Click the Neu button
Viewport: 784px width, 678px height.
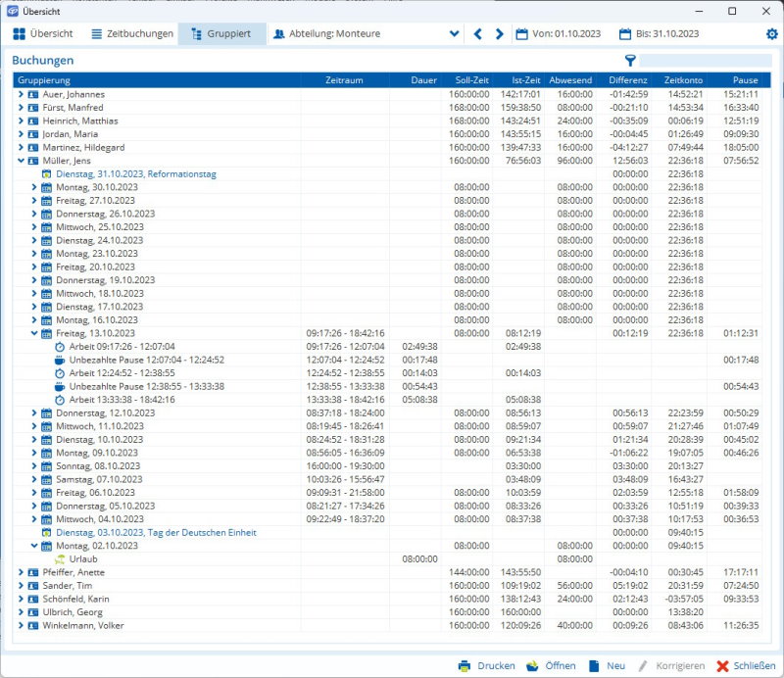607,665
